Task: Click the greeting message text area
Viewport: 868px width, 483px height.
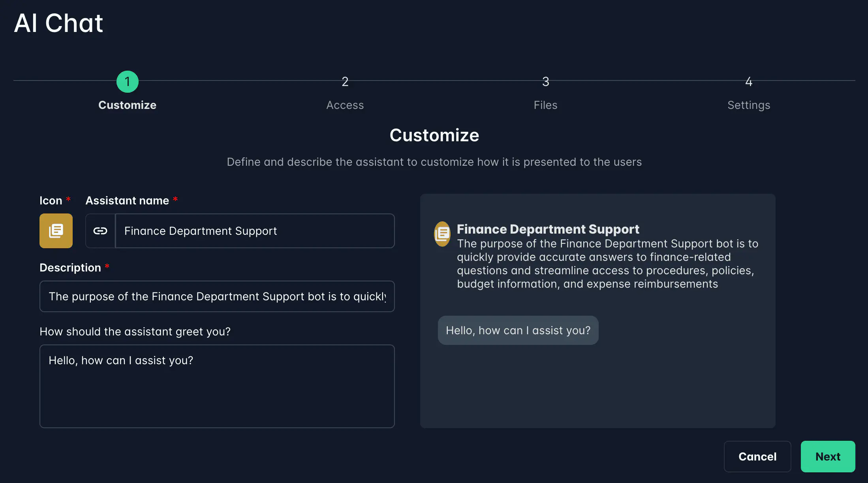Action: pos(217,386)
